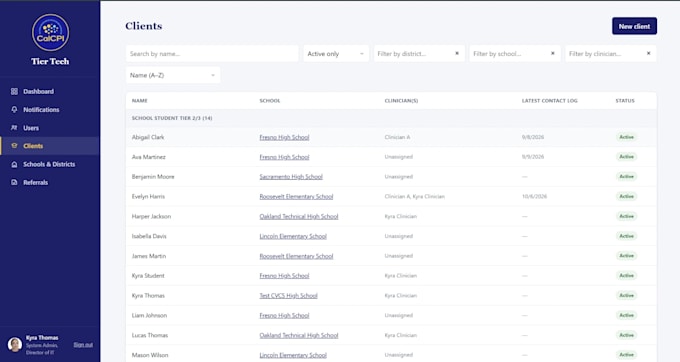Click the NAME column header
The width and height of the screenshot is (680, 362).
pos(140,101)
